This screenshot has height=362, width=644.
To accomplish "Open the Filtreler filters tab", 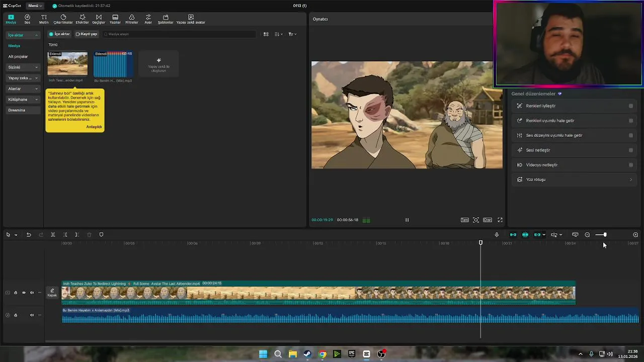I will pos(132,19).
